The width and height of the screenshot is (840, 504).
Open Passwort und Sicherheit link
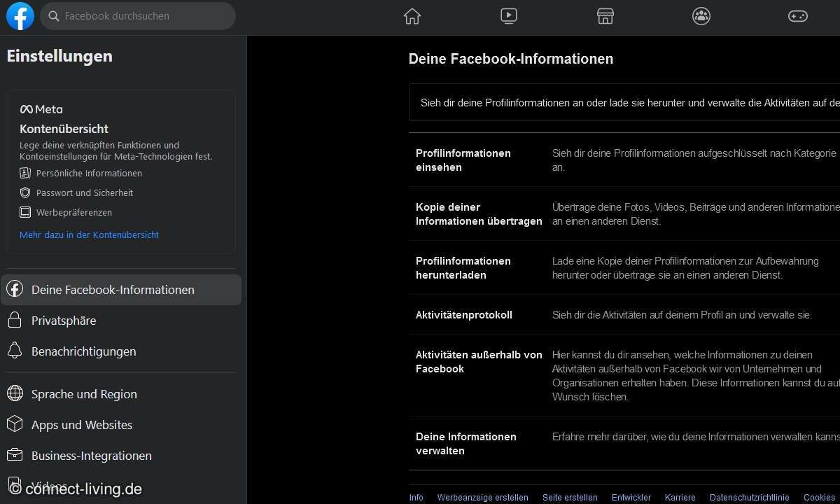coord(85,192)
